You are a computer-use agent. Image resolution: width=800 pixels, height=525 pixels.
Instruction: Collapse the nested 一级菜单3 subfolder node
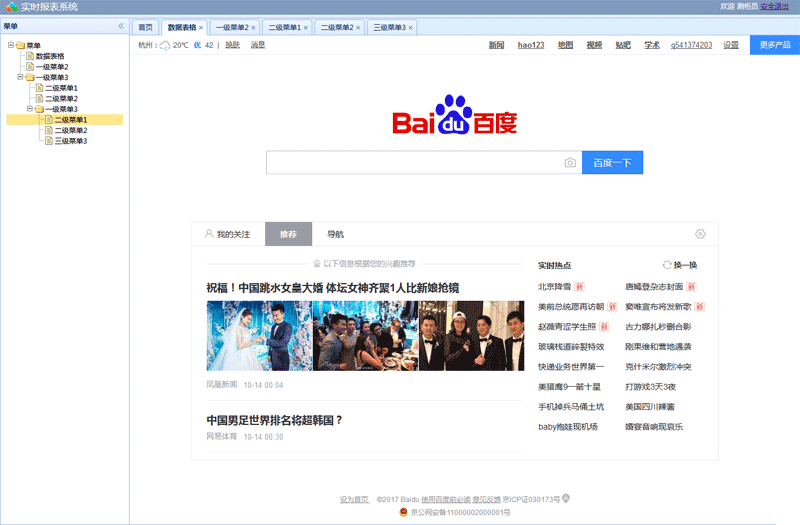(x=29, y=109)
